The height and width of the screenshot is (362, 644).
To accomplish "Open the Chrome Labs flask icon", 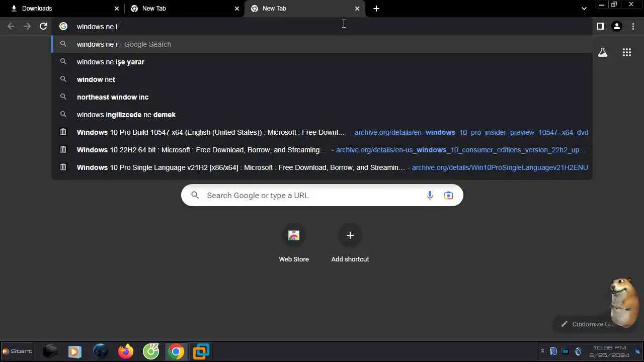I will click(x=603, y=52).
